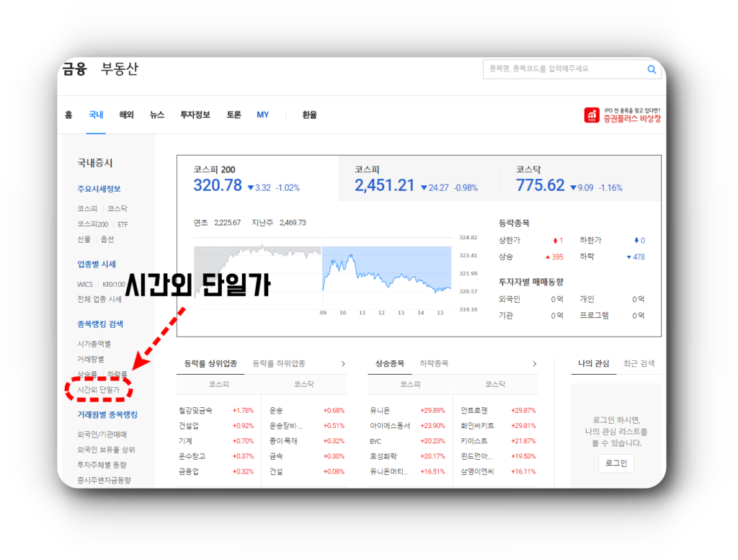Click the 상승 count 395
This screenshot has height=560, width=738.
(554, 257)
